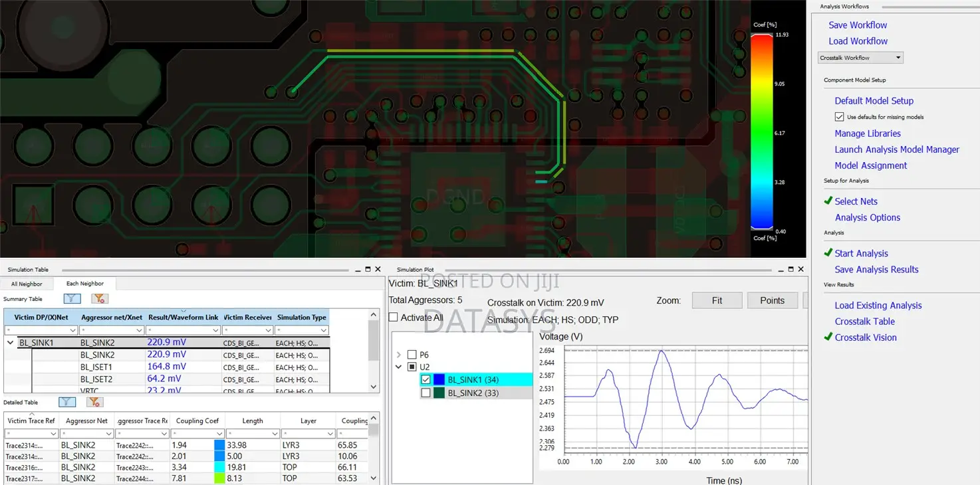The image size is (980, 485).
Task: Open Simulation Type filter dropdown
Action: click(324, 330)
